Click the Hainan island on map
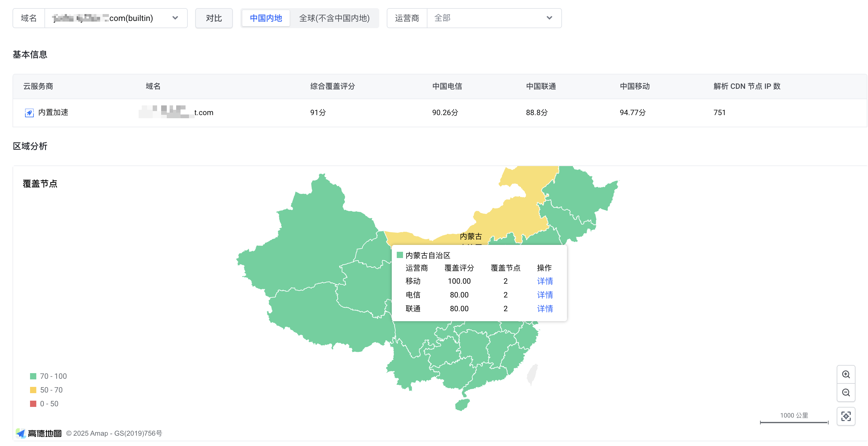Screen dimensions: 868x446 click(x=462, y=405)
